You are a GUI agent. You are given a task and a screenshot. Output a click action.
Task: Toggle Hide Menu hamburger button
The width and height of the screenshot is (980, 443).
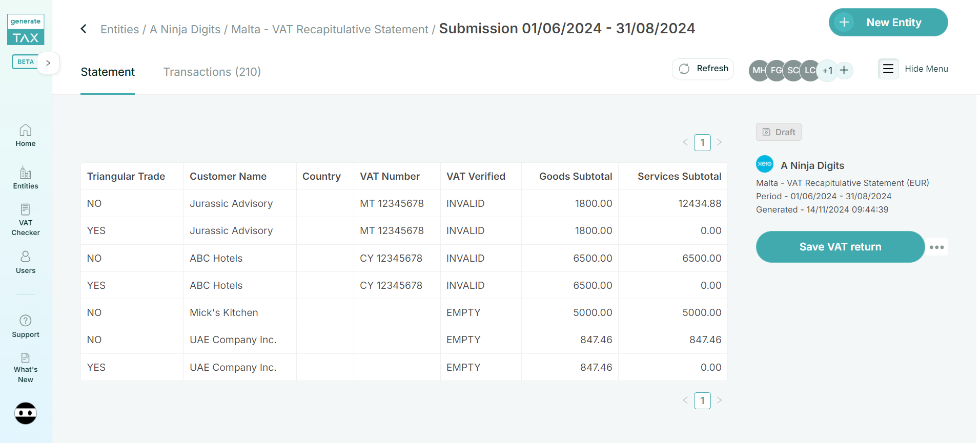tap(888, 69)
